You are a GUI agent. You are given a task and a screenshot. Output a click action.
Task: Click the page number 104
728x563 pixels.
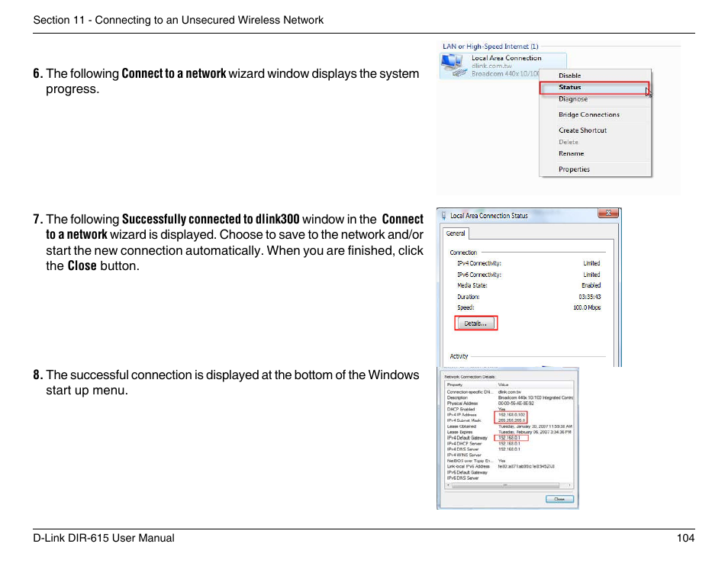(685, 538)
